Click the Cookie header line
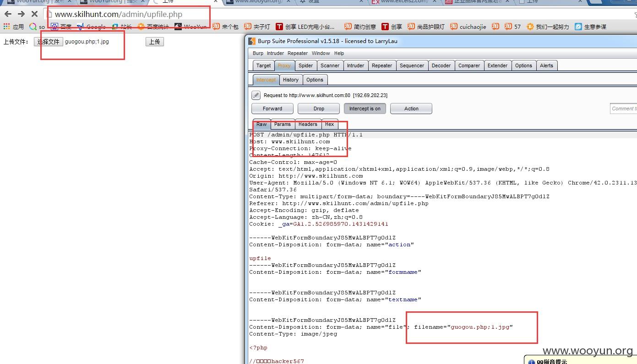Viewport: 637px width, 364px height. pyautogui.click(x=319, y=224)
